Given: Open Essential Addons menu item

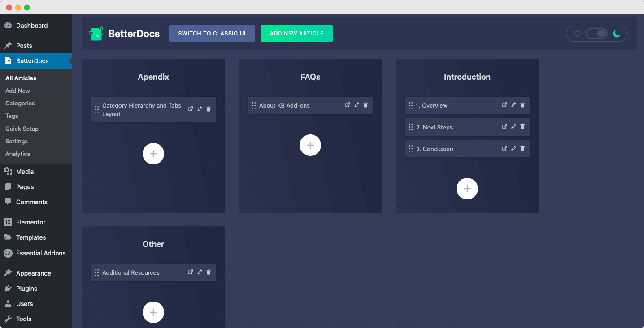Looking at the screenshot, I should tap(36, 253).
